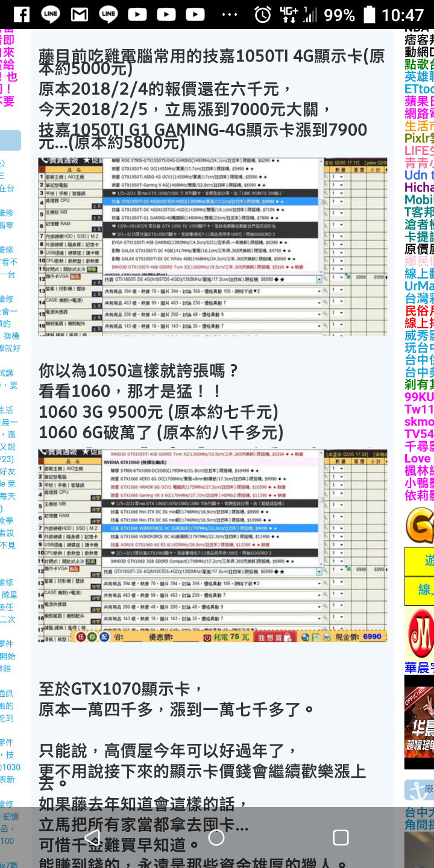Open the 台中大 link near bottom sidebar

[x=419, y=812]
